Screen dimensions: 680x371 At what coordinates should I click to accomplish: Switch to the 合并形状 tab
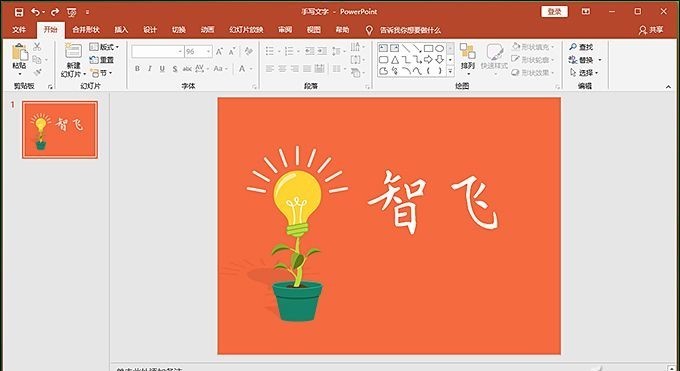coord(86,30)
